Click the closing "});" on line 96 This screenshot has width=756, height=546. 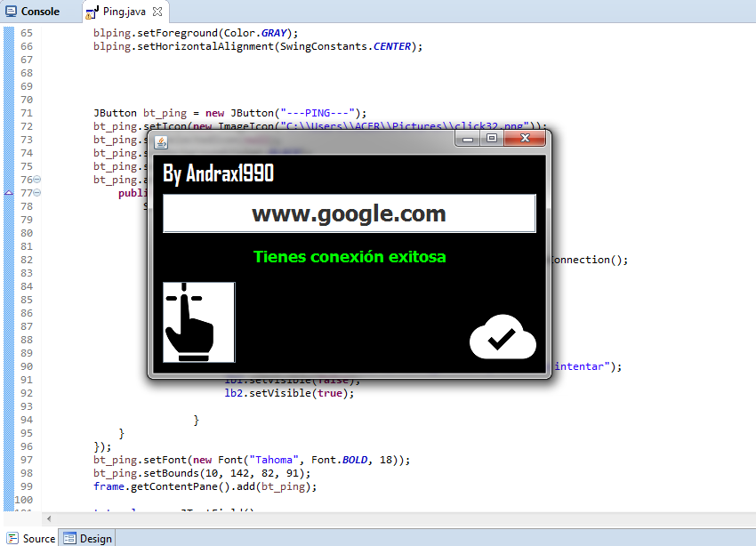click(x=102, y=446)
